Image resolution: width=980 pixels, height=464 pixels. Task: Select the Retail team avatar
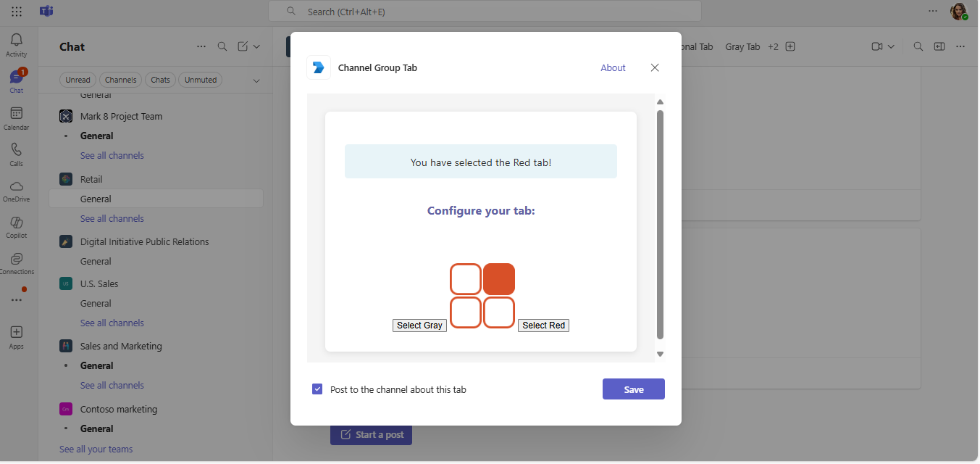(x=66, y=179)
